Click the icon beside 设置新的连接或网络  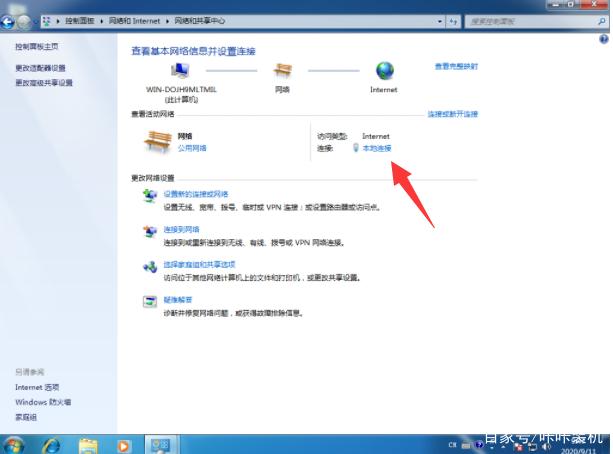point(150,195)
